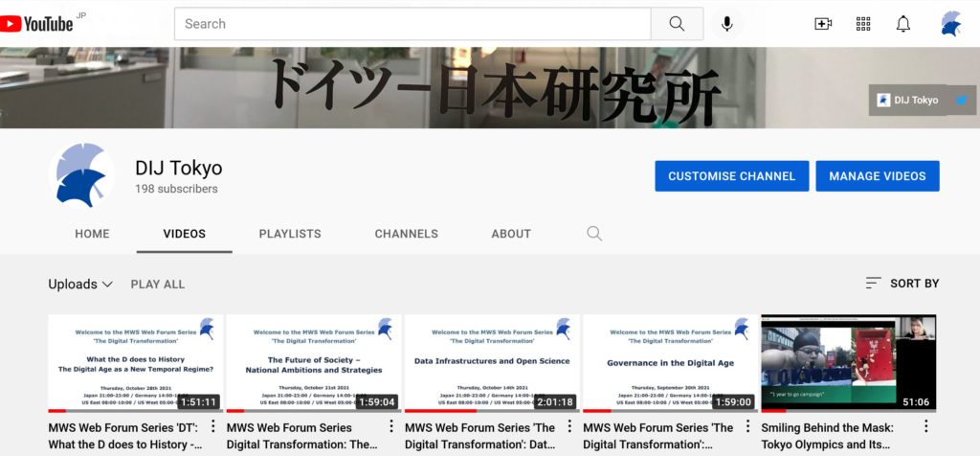
Task: Click watch progress bar under 51:06 video
Action: tap(849, 411)
